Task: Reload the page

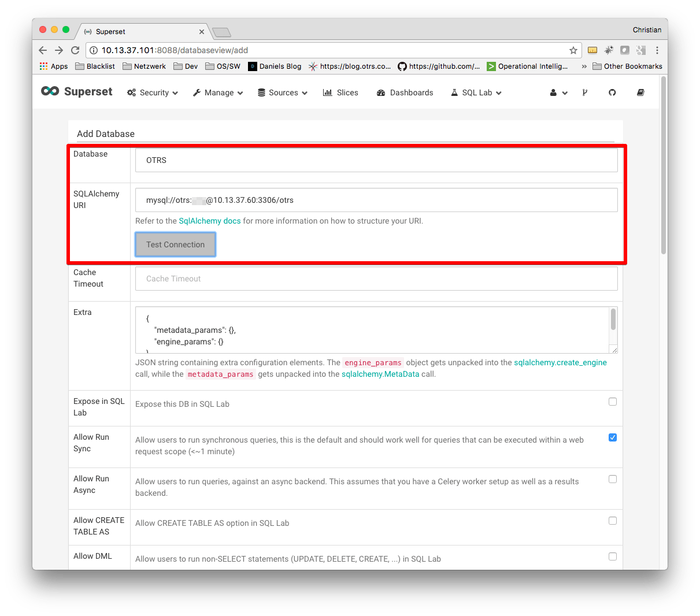Action: click(75, 50)
